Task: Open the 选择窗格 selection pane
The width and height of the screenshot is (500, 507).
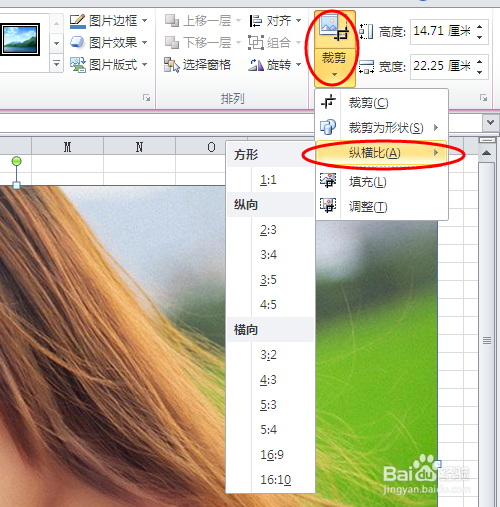Action: (197, 64)
